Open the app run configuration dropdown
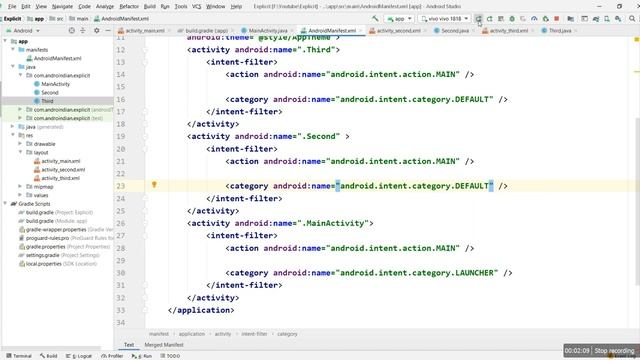This screenshot has width=640, height=360. pyautogui.click(x=399, y=19)
